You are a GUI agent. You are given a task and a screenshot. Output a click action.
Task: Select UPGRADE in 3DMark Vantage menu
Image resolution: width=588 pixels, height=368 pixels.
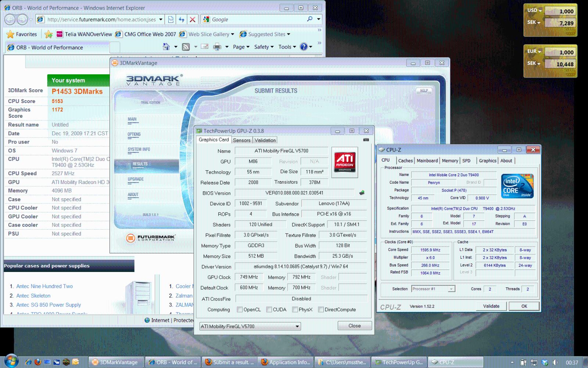tap(136, 179)
